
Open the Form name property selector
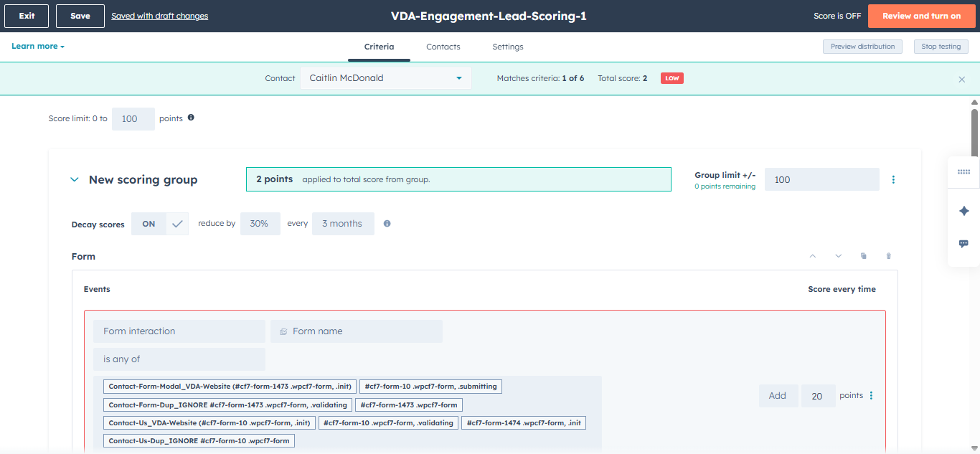pyautogui.click(x=357, y=331)
